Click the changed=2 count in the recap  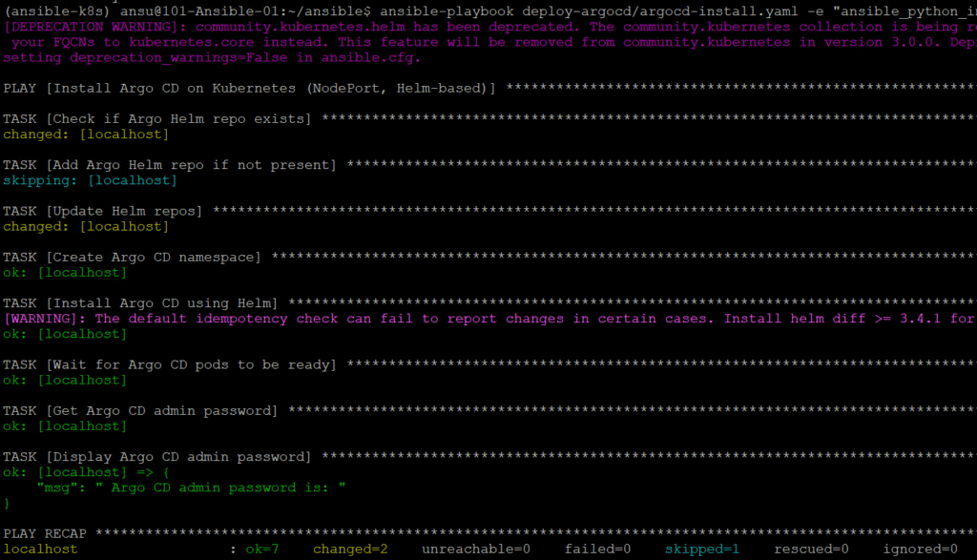pos(350,550)
